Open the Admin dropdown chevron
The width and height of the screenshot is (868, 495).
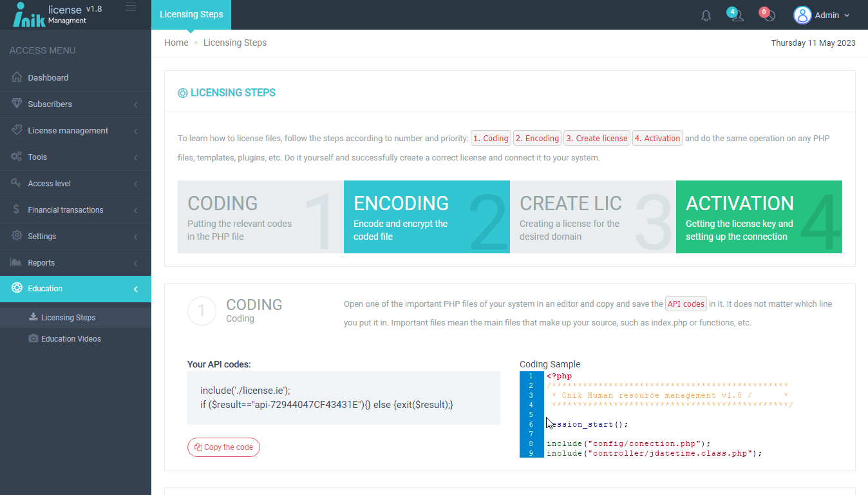(x=847, y=15)
